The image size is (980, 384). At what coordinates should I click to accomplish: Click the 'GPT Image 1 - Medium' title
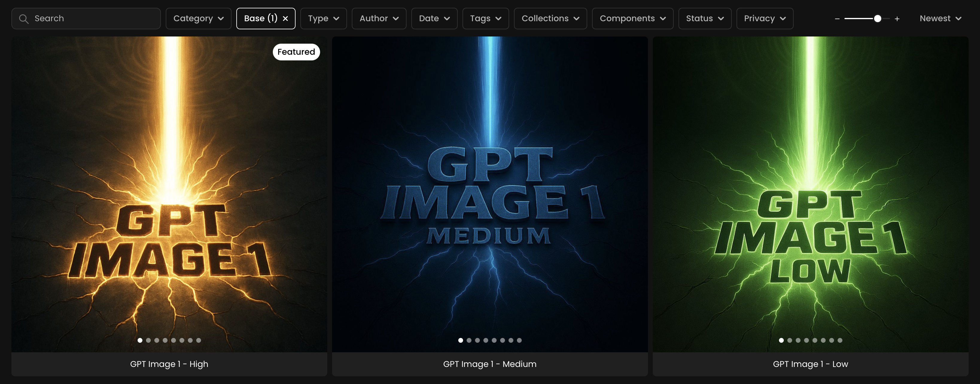(490, 364)
